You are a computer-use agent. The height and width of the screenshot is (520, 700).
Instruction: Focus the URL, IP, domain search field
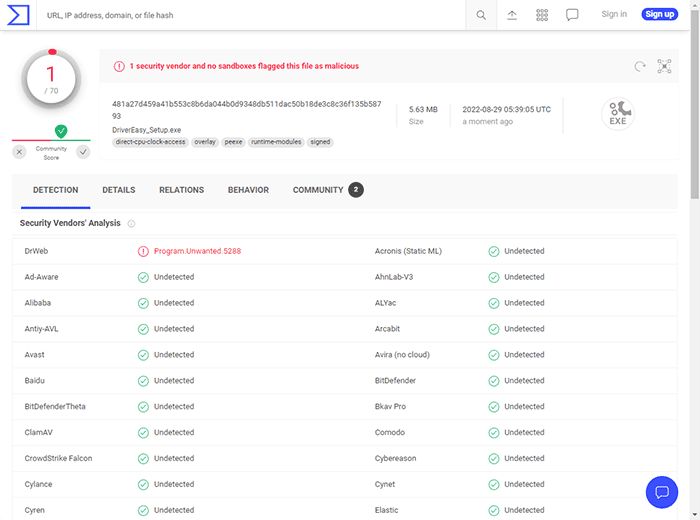(x=251, y=15)
